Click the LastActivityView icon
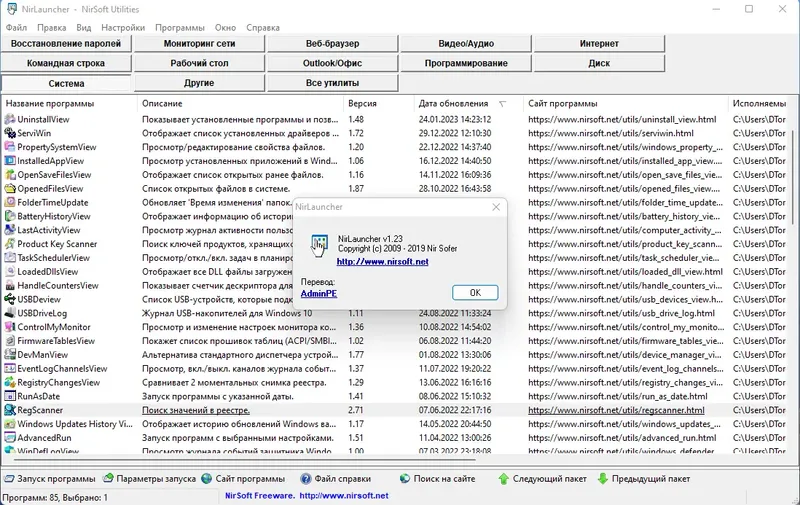The height and width of the screenshot is (505, 800). coord(10,230)
